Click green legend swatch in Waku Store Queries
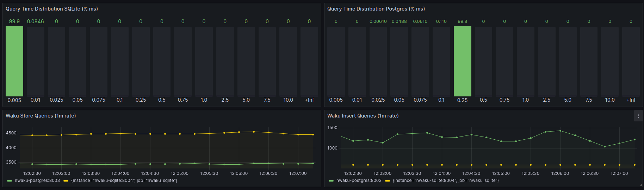This screenshot has width=644, height=190. click(x=10, y=181)
